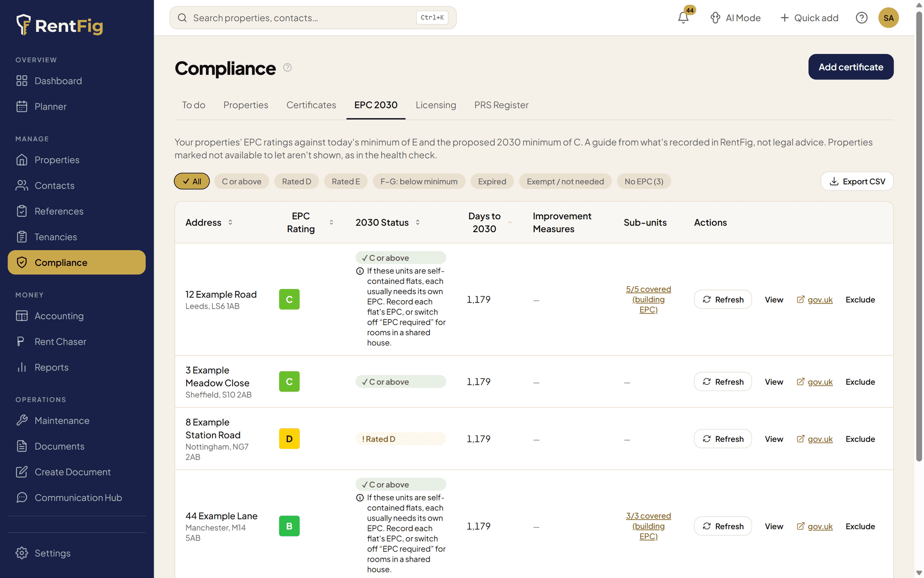
Task: Go to Dashboard in the sidebar
Action: point(77,81)
